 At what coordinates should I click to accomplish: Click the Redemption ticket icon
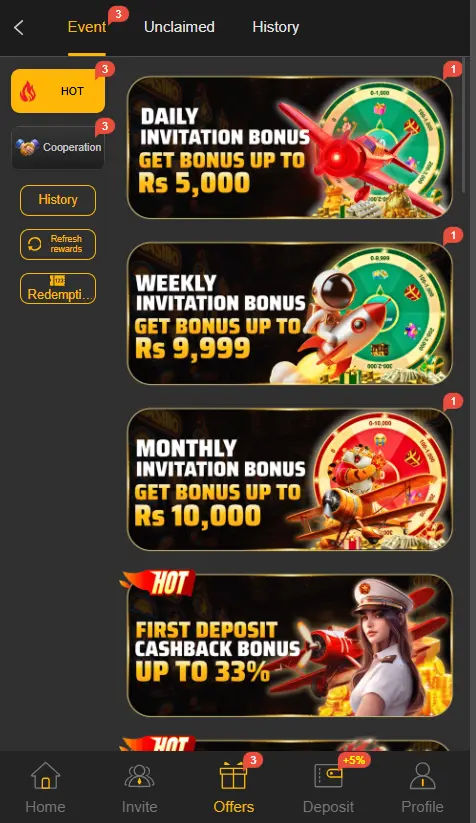pyautogui.click(x=58, y=281)
